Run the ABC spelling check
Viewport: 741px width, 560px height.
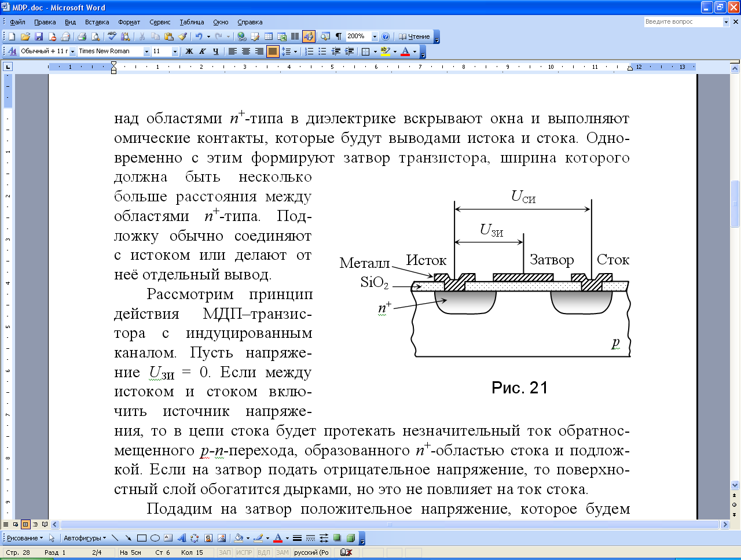[112, 36]
